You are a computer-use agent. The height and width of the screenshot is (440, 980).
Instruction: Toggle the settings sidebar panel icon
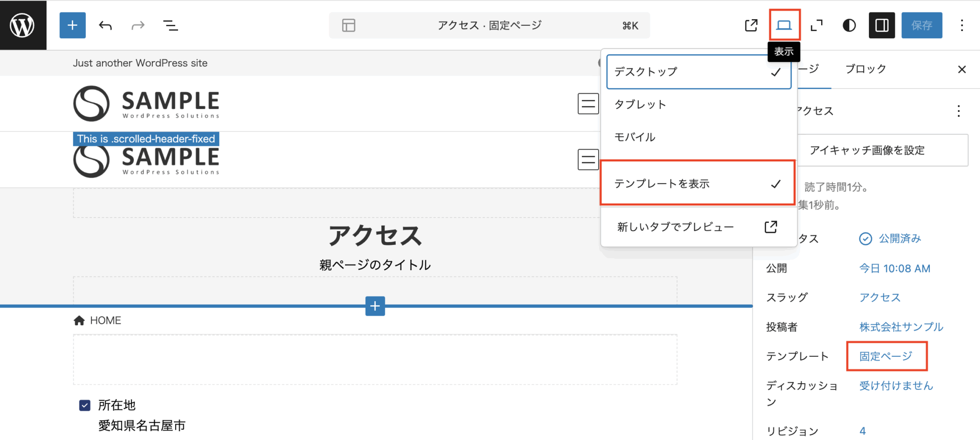(881, 25)
